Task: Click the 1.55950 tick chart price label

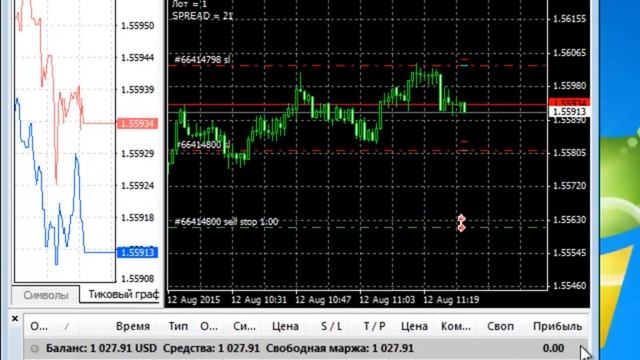Action: (138, 26)
